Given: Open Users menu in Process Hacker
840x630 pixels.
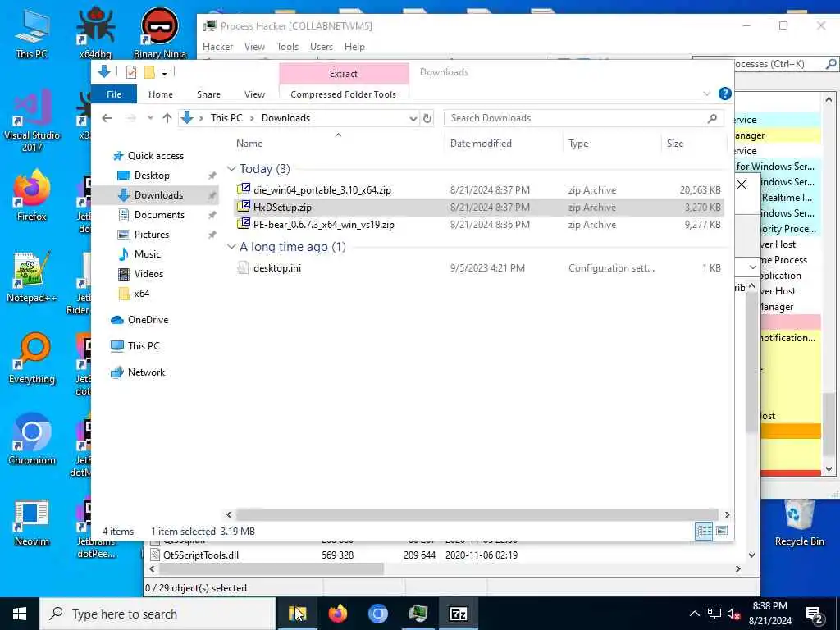Looking at the screenshot, I should 322,47.
